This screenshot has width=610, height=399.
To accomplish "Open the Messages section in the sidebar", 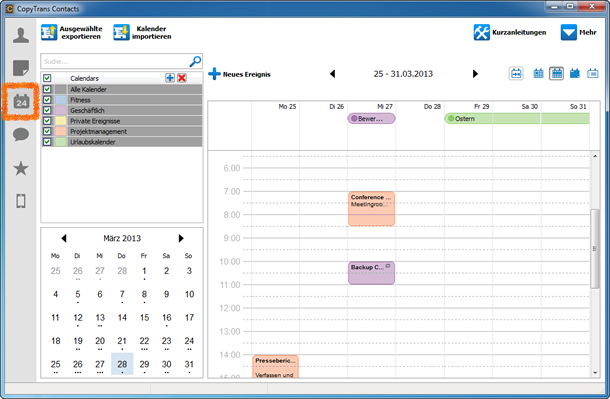I will 21,135.
